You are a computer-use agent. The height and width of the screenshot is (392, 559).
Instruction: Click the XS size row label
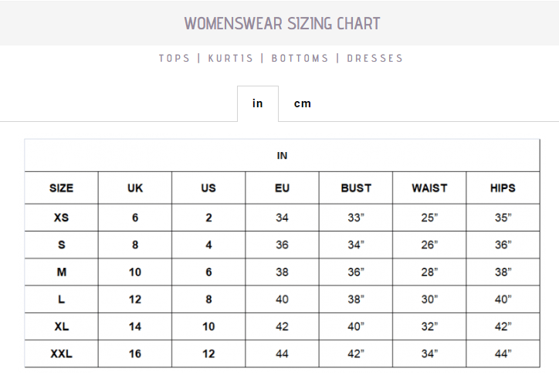(x=62, y=218)
